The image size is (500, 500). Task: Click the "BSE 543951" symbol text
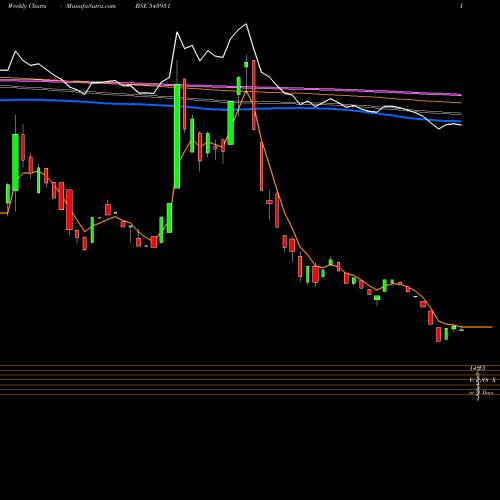pyautogui.click(x=153, y=6)
